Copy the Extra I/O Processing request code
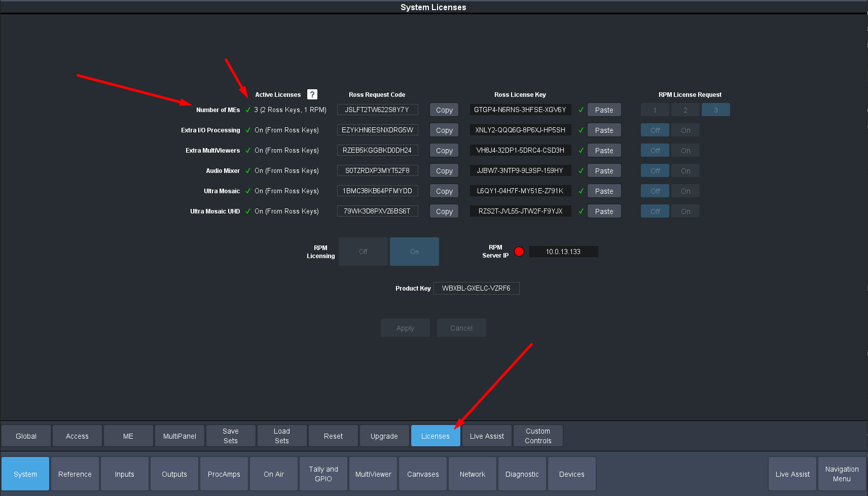The height and width of the screenshot is (496, 868). coord(444,130)
